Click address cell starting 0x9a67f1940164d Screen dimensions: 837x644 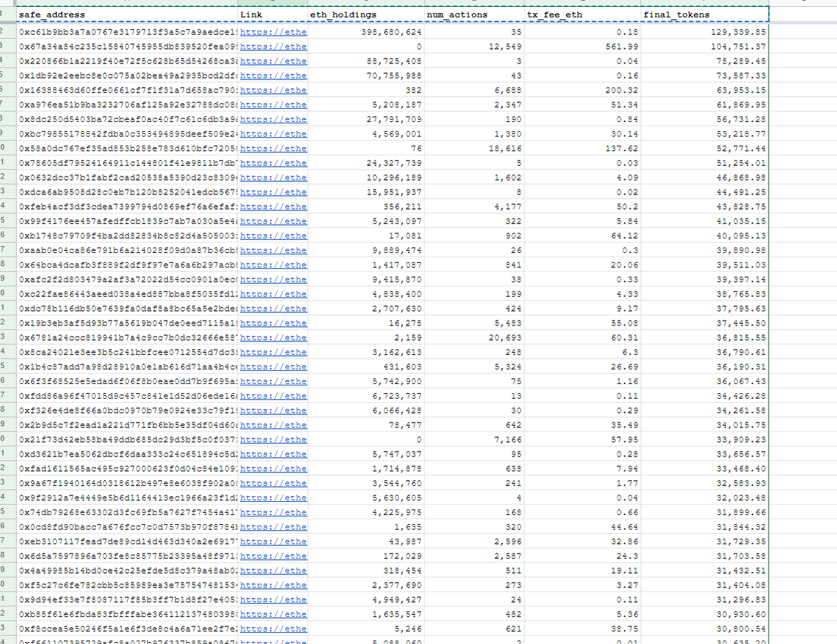click(x=126, y=483)
